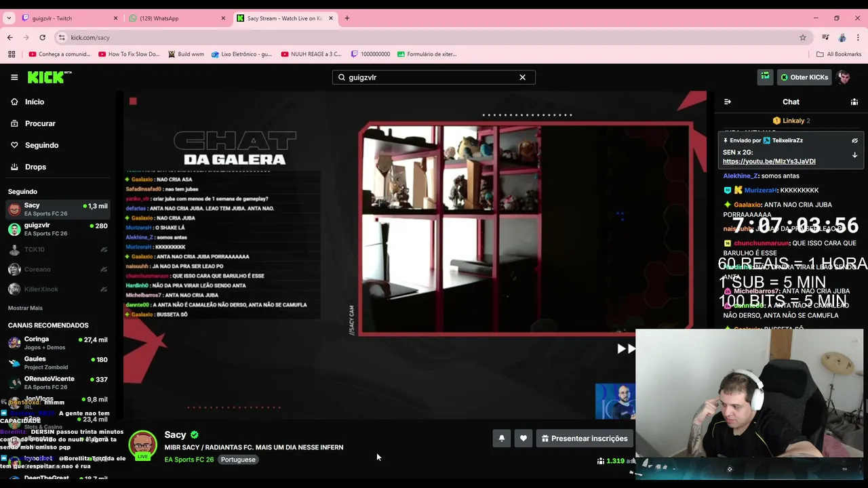Click chat username Alekhine_Z
This screenshot has width=868, height=488.
741,176
